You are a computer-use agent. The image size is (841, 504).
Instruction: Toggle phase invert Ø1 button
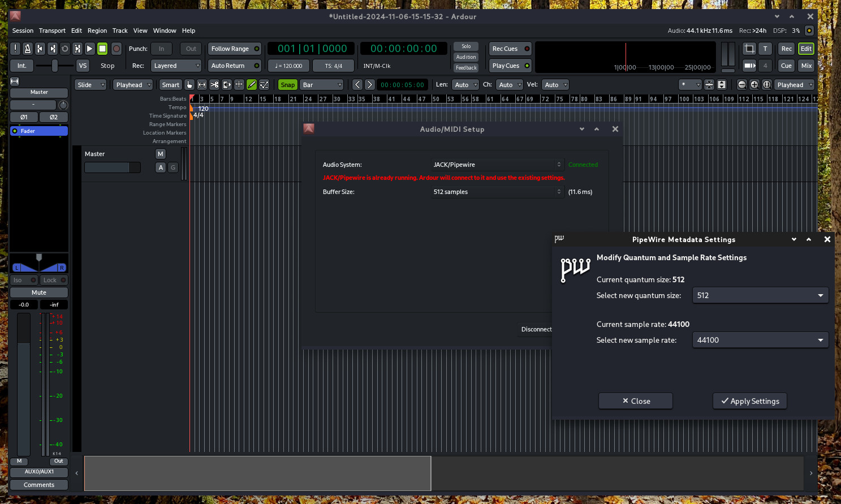pos(24,117)
